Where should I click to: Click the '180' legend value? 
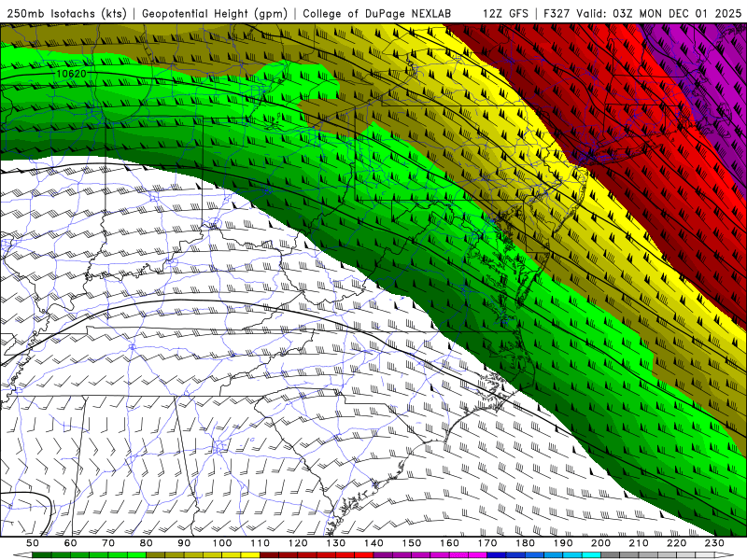pos(525,543)
